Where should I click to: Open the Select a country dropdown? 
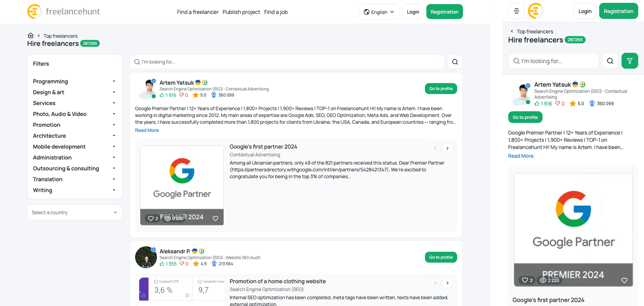tap(75, 212)
